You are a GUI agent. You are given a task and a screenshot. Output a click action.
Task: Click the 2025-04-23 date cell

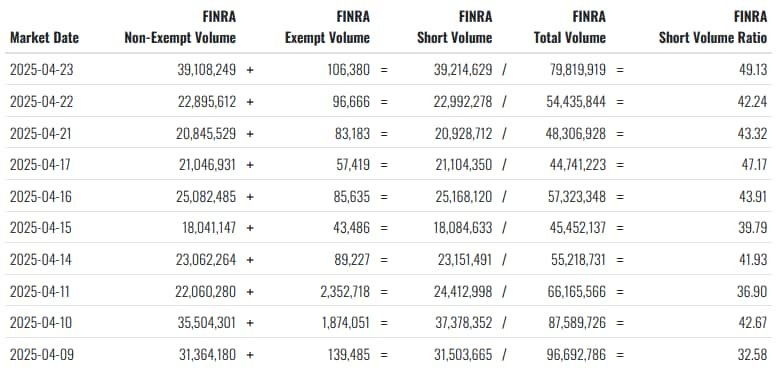tap(41, 70)
